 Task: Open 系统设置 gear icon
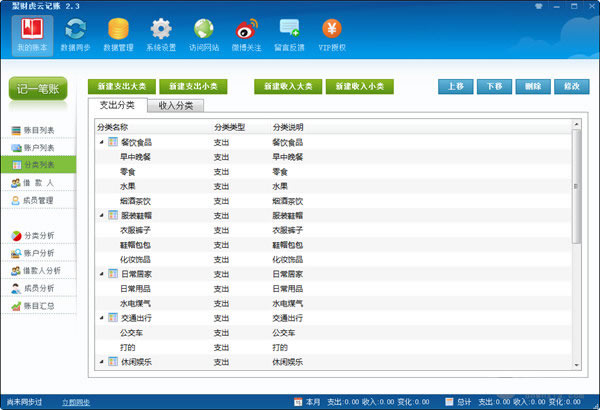[x=161, y=36]
